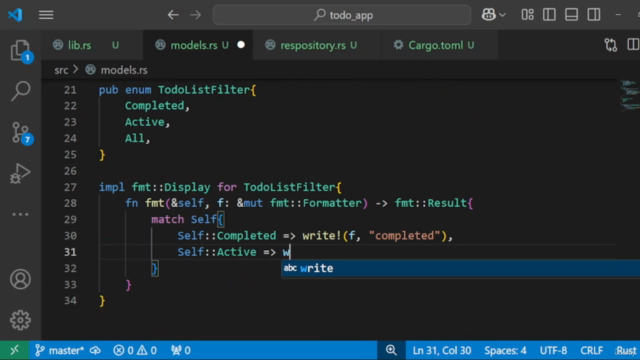Show additional views ellipsis
This screenshot has width=640, height=360.
[20, 214]
